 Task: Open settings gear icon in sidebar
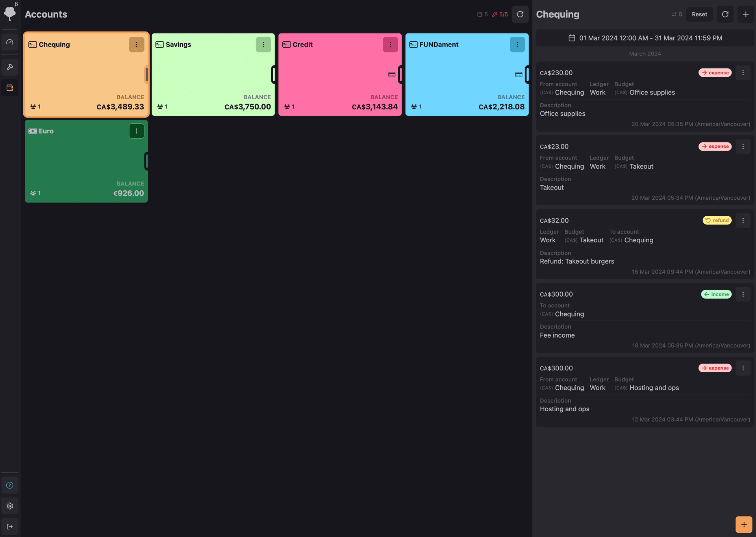point(10,506)
